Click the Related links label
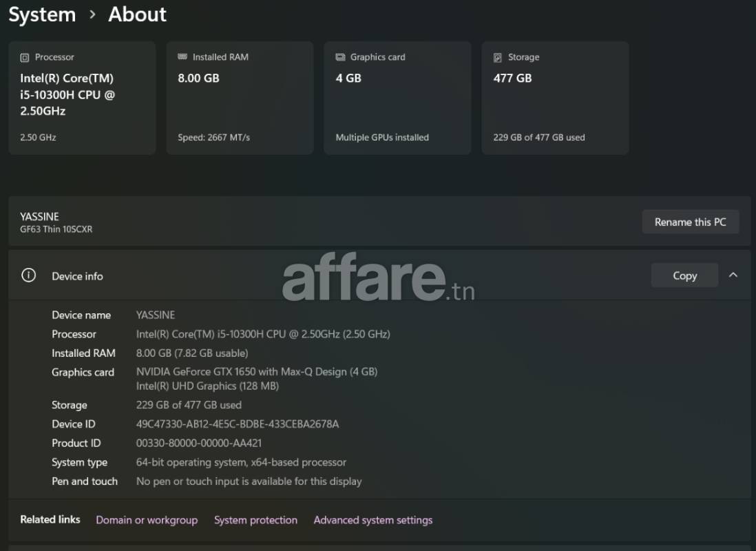Screen dimensions: 756x551 tap(50, 519)
